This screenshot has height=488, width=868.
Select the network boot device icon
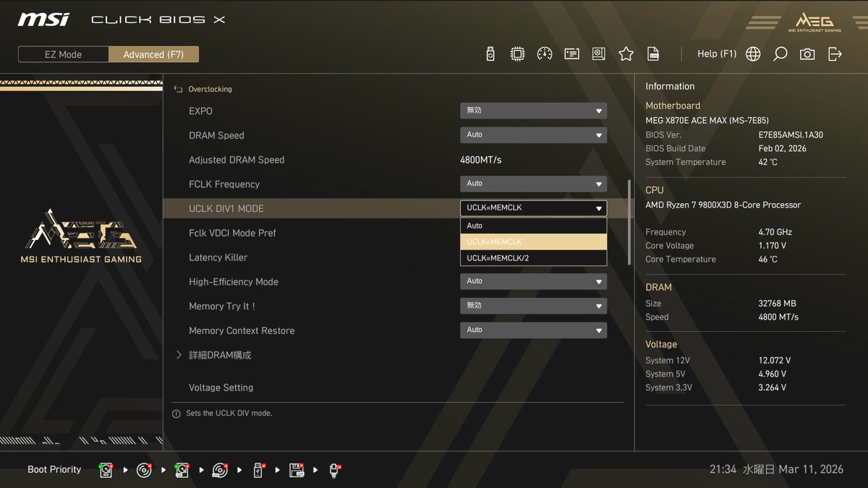click(334, 470)
